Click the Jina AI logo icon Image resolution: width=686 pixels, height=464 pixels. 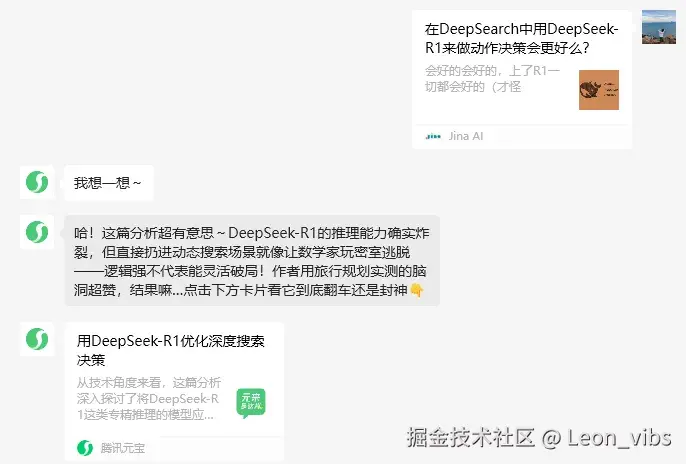[x=433, y=136]
